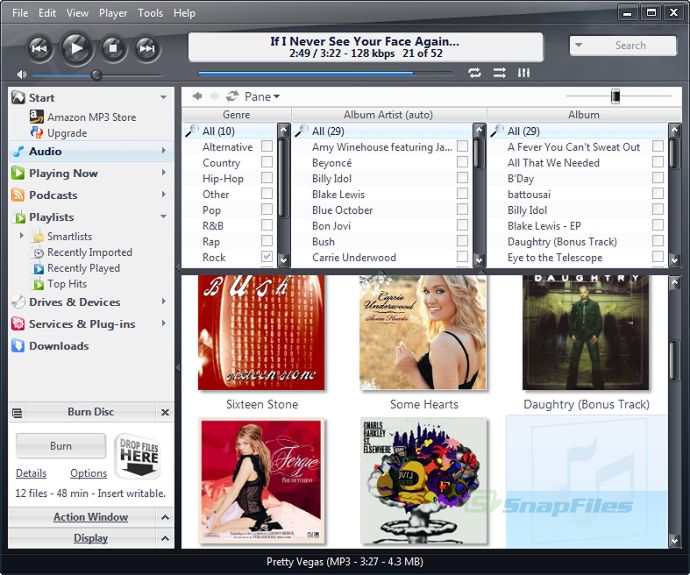Screen dimensions: 690x575
Task: Open the Amazon MP3 Store icon
Action: (37, 117)
